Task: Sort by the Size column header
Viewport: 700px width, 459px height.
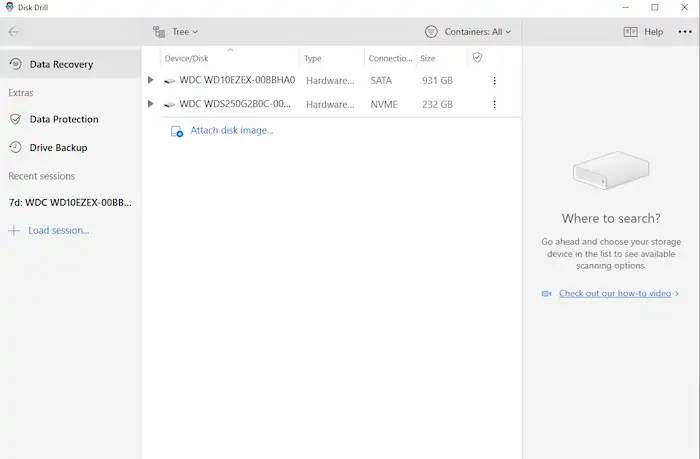Action: pos(428,58)
